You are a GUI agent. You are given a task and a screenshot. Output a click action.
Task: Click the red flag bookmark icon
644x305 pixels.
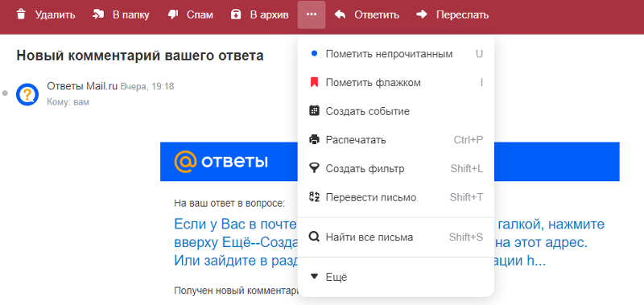coord(314,83)
